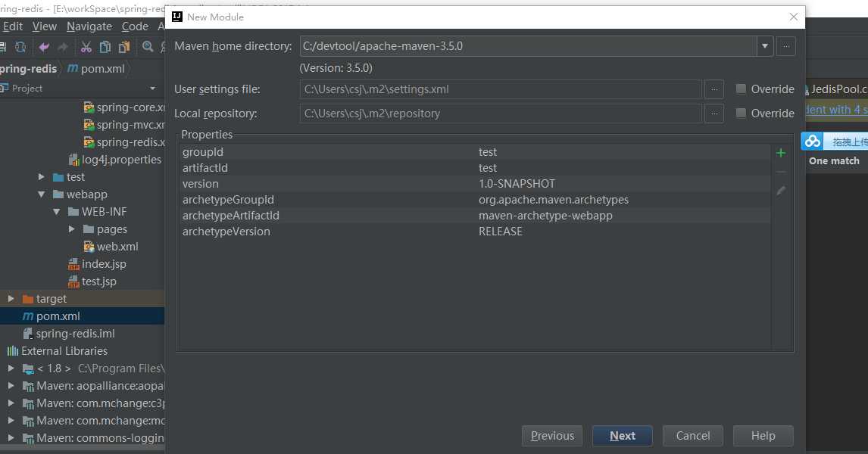Select the archetypeArtifactId property row

click(474, 216)
